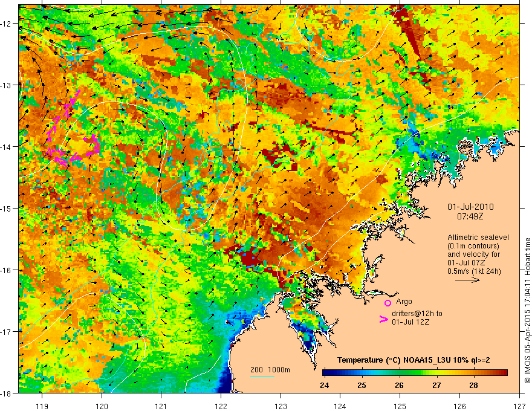Click the '200 1000m' bathymetry legend text

[270, 370]
